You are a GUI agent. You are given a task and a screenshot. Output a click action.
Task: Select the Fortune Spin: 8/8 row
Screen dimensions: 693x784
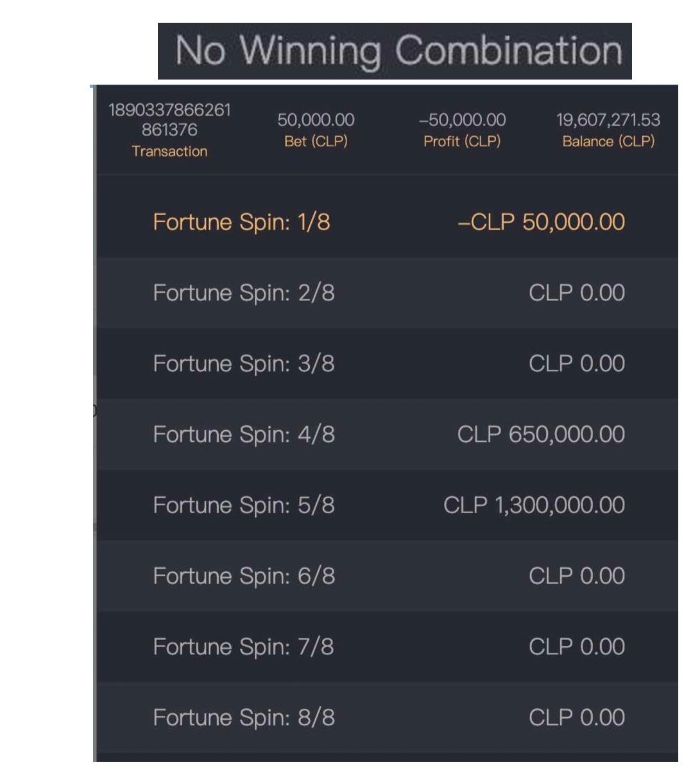click(x=243, y=717)
